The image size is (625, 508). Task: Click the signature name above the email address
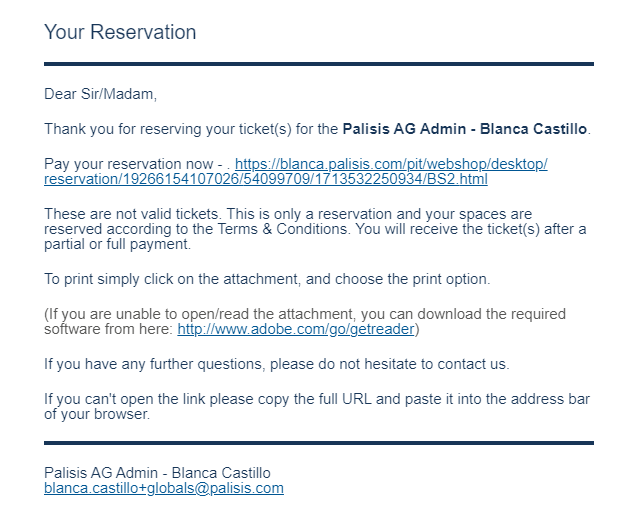pos(157,473)
